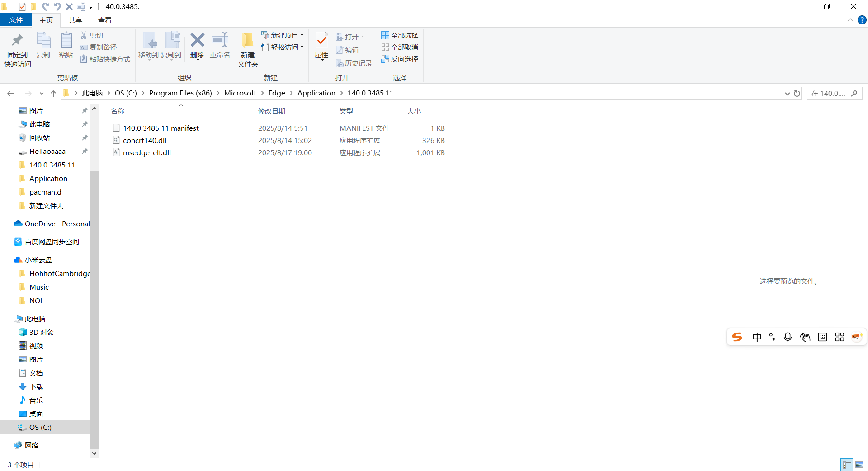868x471 pixels.
Task: Go back with the left arrow
Action: 11,93
